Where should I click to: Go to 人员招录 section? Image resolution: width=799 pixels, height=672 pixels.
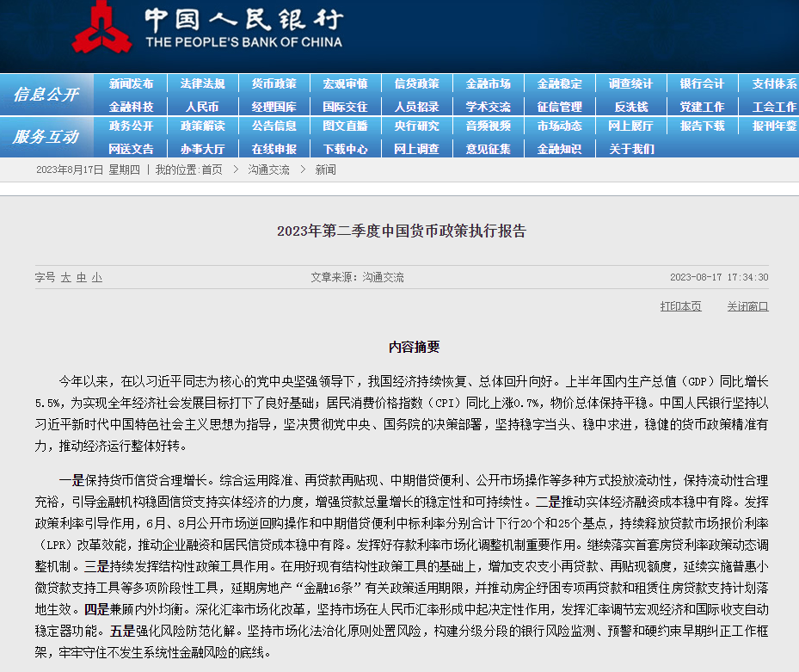[416, 107]
